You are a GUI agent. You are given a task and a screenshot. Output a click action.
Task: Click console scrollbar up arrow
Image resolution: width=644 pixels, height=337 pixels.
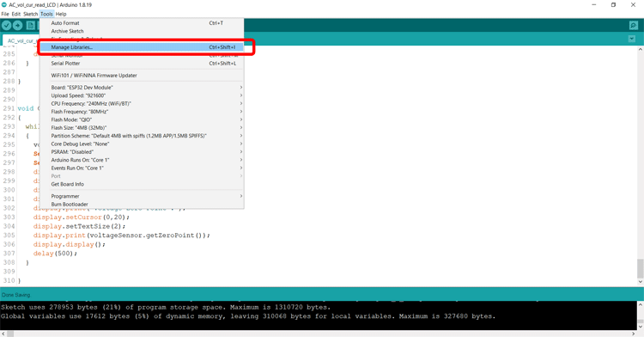pyautogui.click(x=640, y=305)
